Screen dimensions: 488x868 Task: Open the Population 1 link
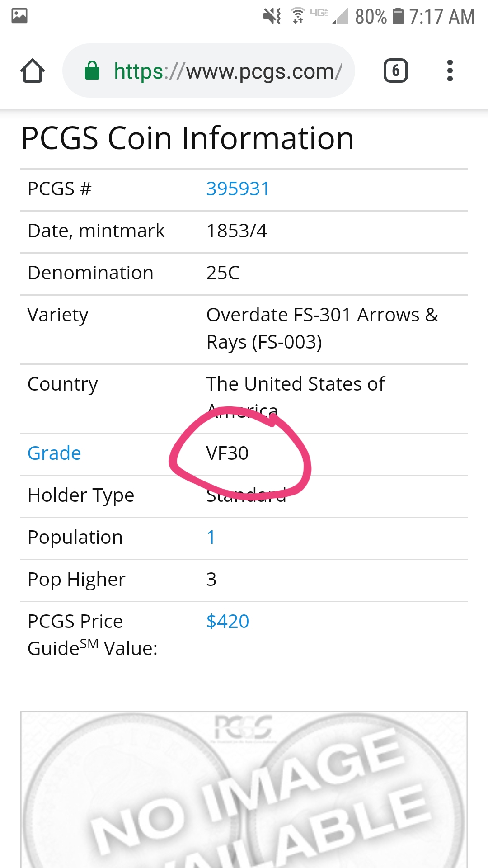(211, 538)
